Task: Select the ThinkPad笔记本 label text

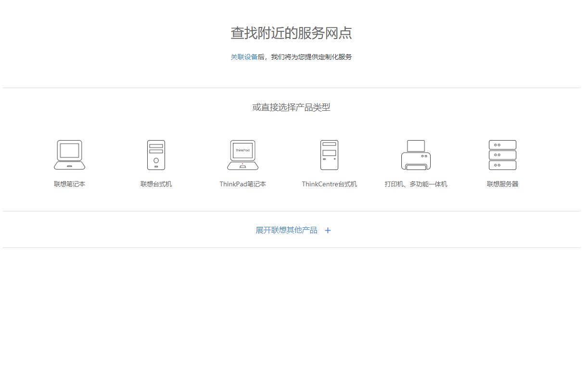Action: [x=243, y=183]
